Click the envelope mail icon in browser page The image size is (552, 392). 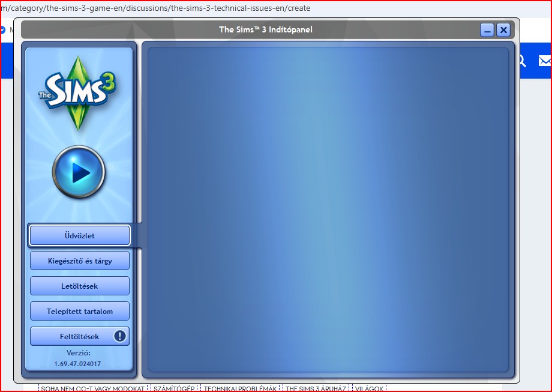(544, 61)
